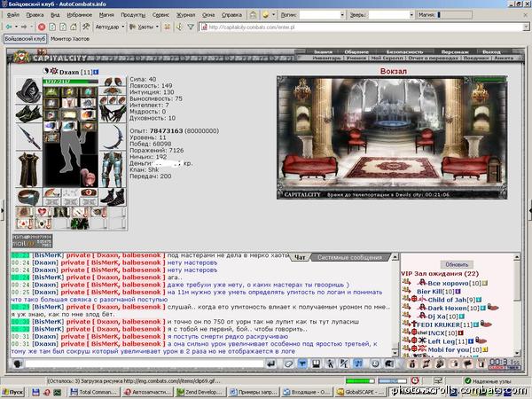The width and height of the screenshot is (532, 399).
Task: Open Total Commander from taskbar
Action: 94,392
